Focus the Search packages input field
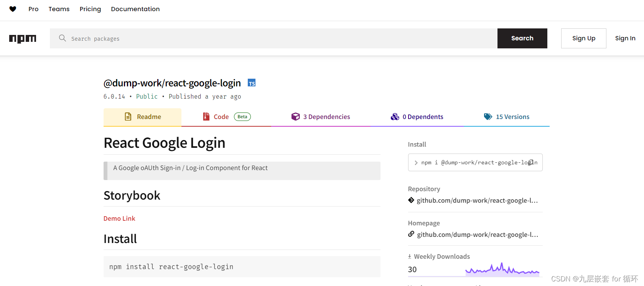Image resolution: width=644 pixels, height=286 pixels. tap(273, 38)
